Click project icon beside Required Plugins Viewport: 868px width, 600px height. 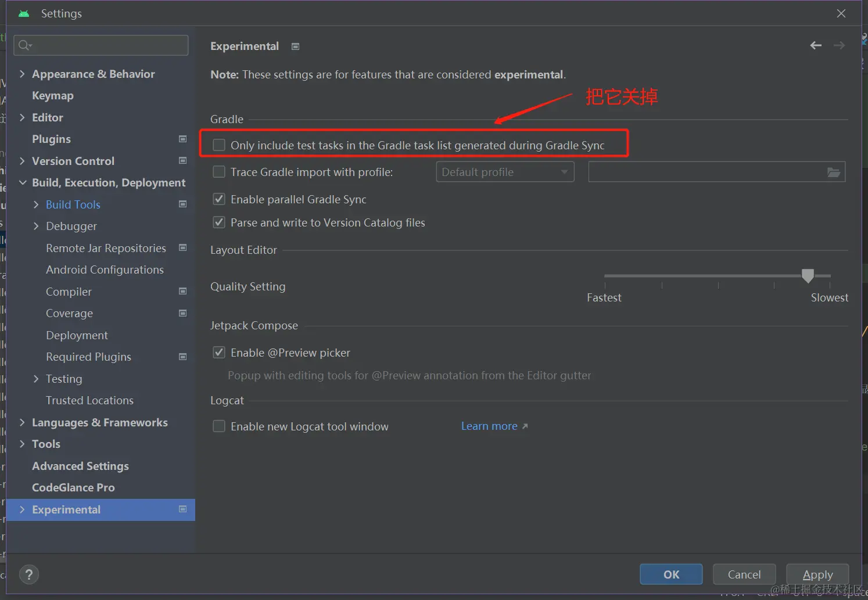182,357
